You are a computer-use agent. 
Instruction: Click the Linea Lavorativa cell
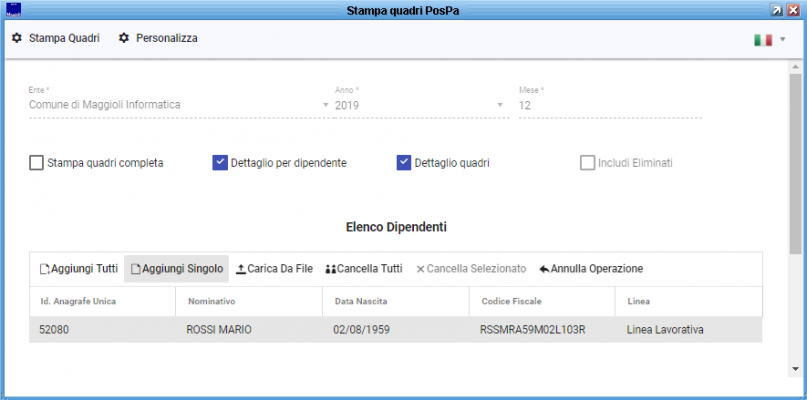coord(689,330)
